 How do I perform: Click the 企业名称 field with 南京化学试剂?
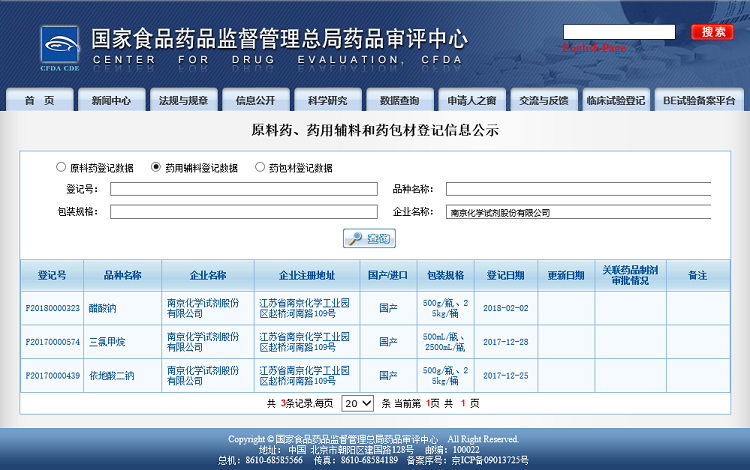(x=578, y=212)
